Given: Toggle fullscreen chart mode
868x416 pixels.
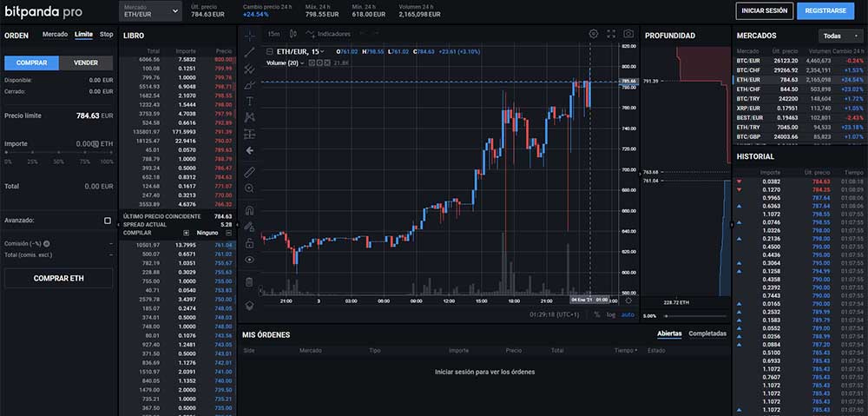Looking at the screenshot, I should pos(611,34).
